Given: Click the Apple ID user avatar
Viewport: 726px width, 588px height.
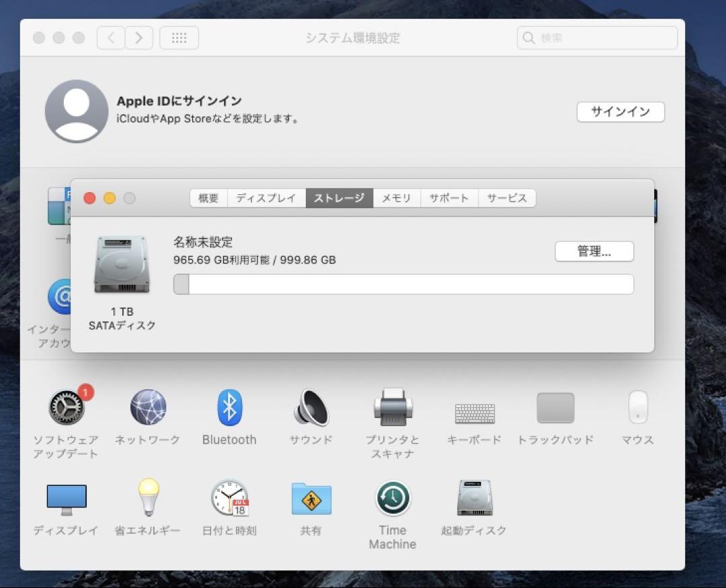Looking at the screenshot, I should click(77, 111).
